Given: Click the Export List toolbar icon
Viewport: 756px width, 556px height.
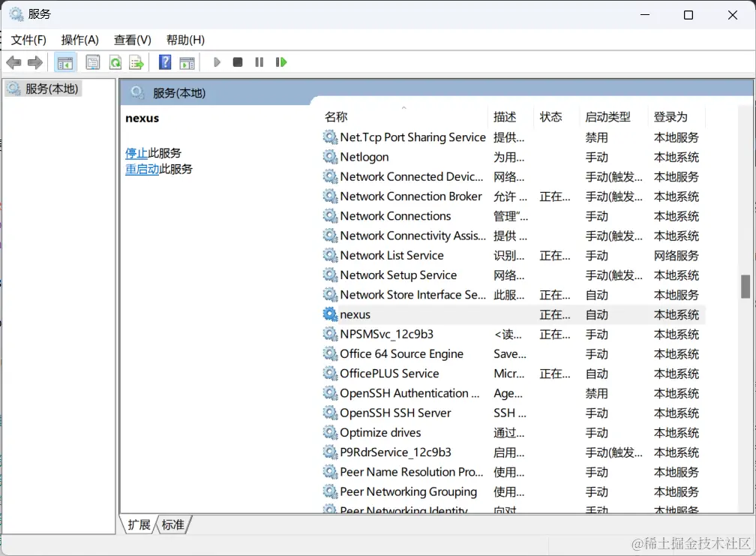Looking at the screenshot, I should [x=136, y=62].
